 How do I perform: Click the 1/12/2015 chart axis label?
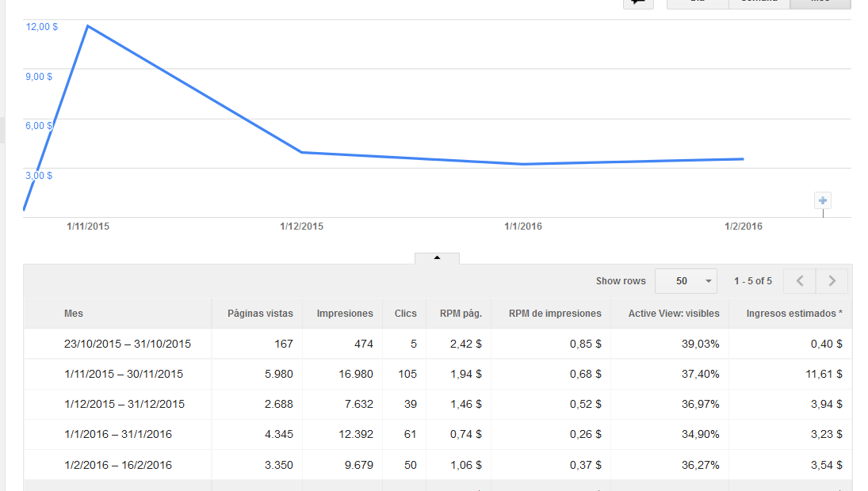tap(302, 226)
